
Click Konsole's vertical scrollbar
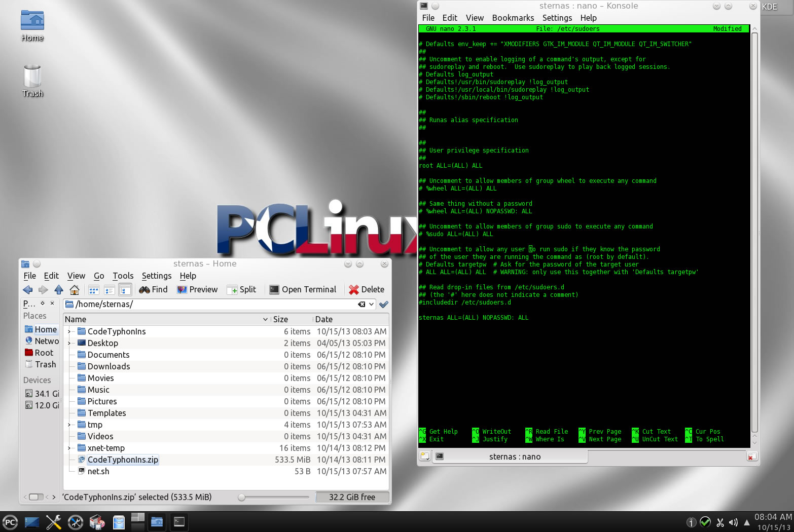coord(754,233)
